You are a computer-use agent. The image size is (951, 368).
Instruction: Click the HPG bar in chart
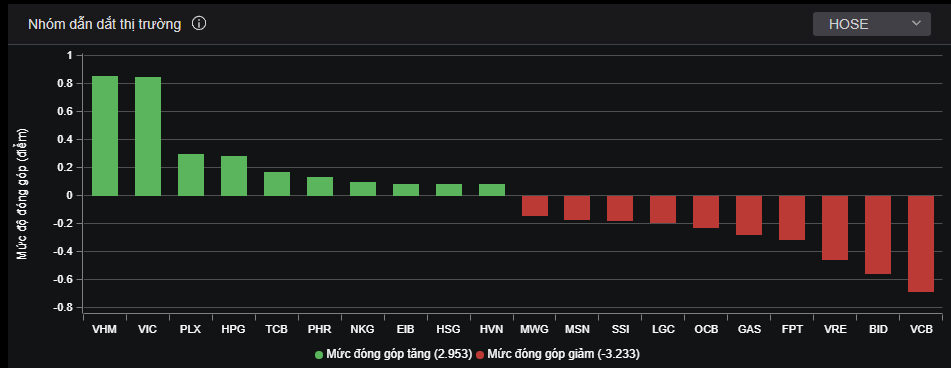point(234,176)
